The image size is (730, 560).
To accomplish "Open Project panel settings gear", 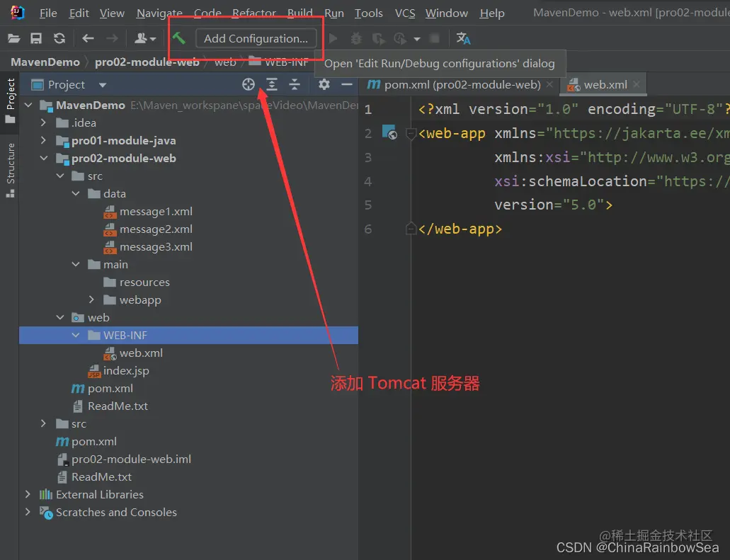I will point(324,84).
